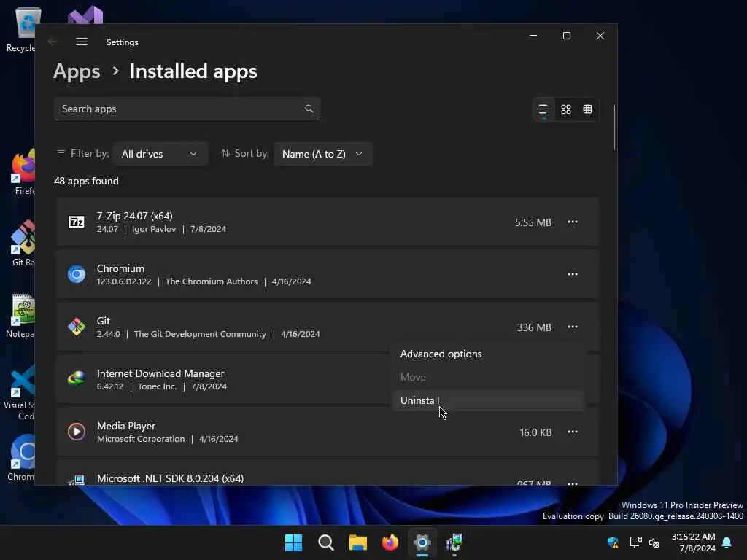Minimize the Settings window
This screenshot has height=560, width=747.
coord(533,36)
